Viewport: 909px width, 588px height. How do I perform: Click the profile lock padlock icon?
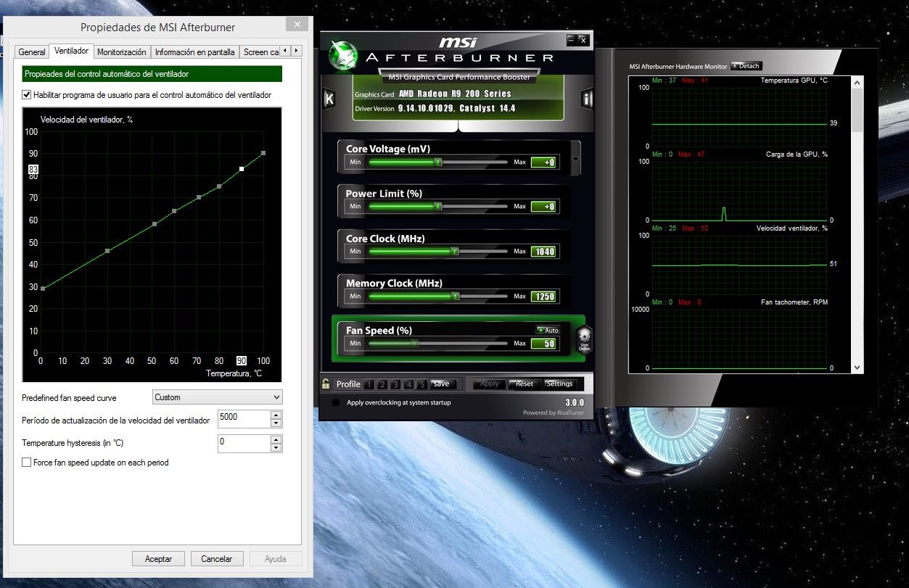[326, 384]
